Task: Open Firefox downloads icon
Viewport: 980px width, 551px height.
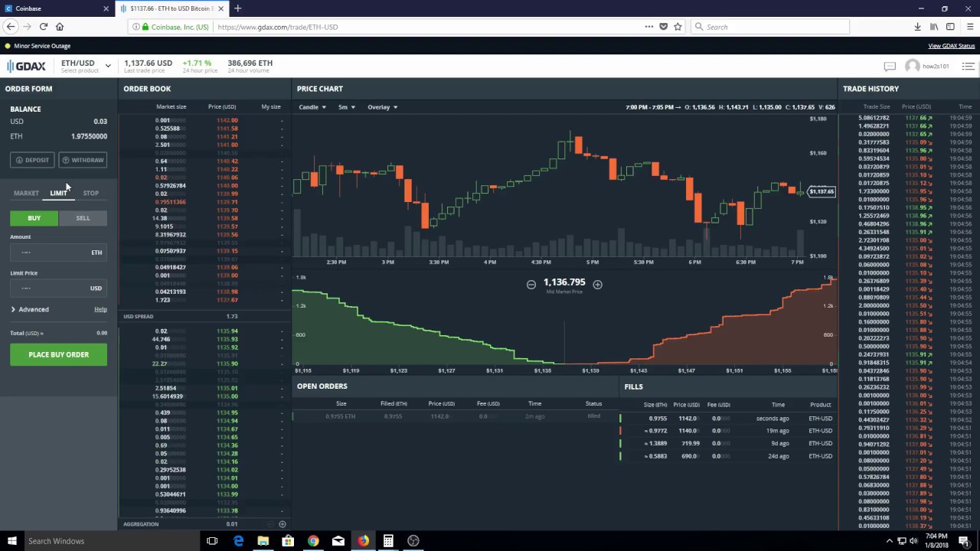Action: point(917,27)
